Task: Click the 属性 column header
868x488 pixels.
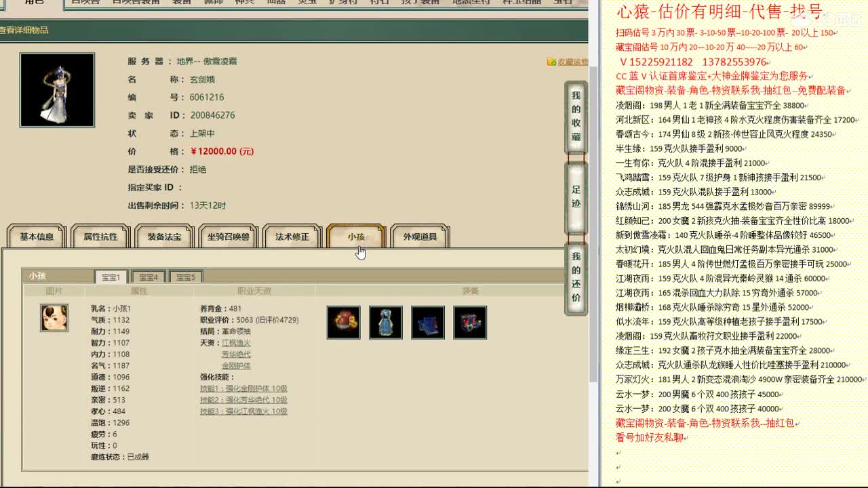Action: [x=138, y=291]
